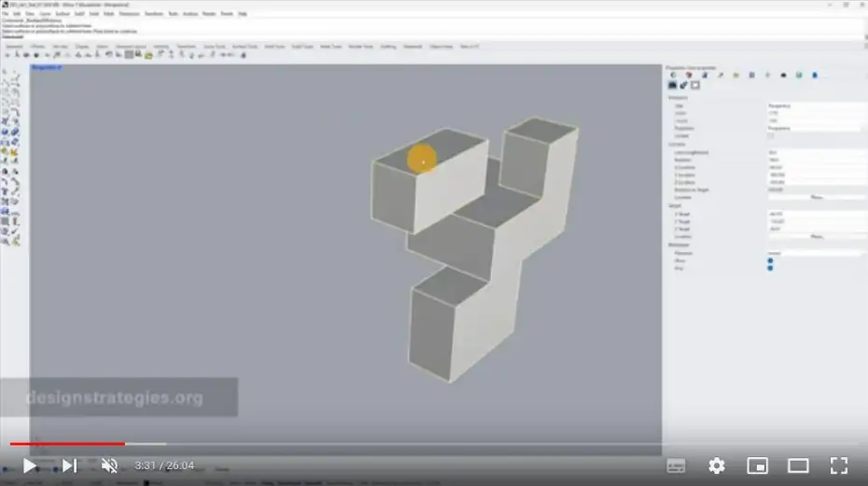Select the camera viewport properties icon

(672, 85)
